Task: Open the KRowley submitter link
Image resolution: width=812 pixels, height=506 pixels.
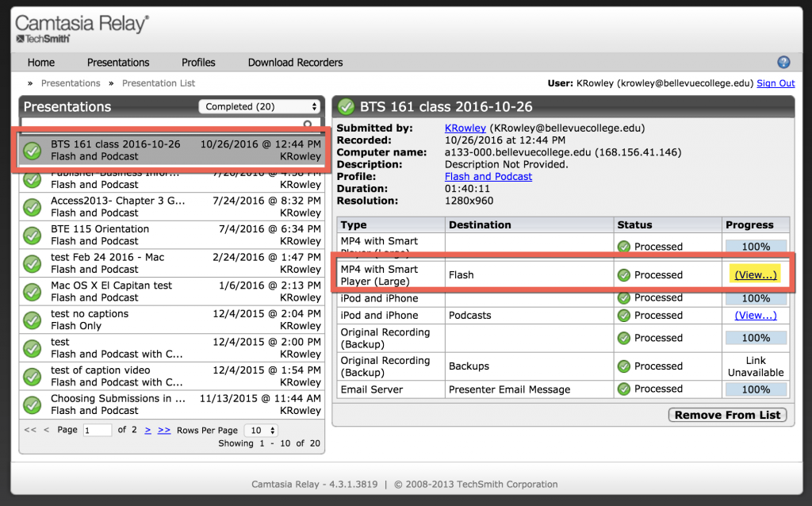Action: [465, 128]
